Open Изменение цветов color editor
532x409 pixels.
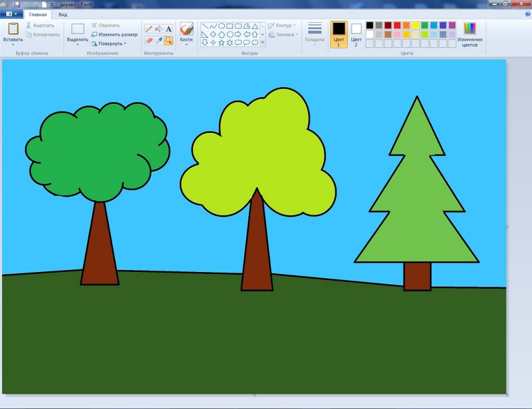[470, 34]
